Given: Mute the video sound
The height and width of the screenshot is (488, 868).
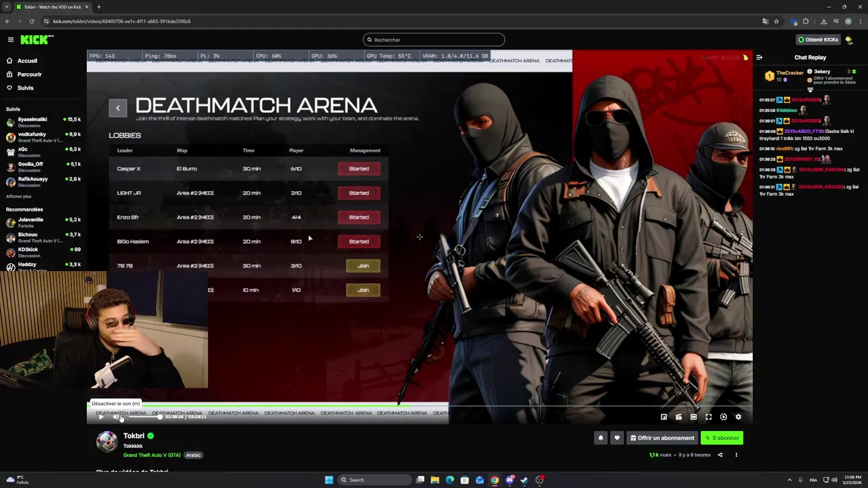Looking at the screenshot, I should tap(116, 418).
